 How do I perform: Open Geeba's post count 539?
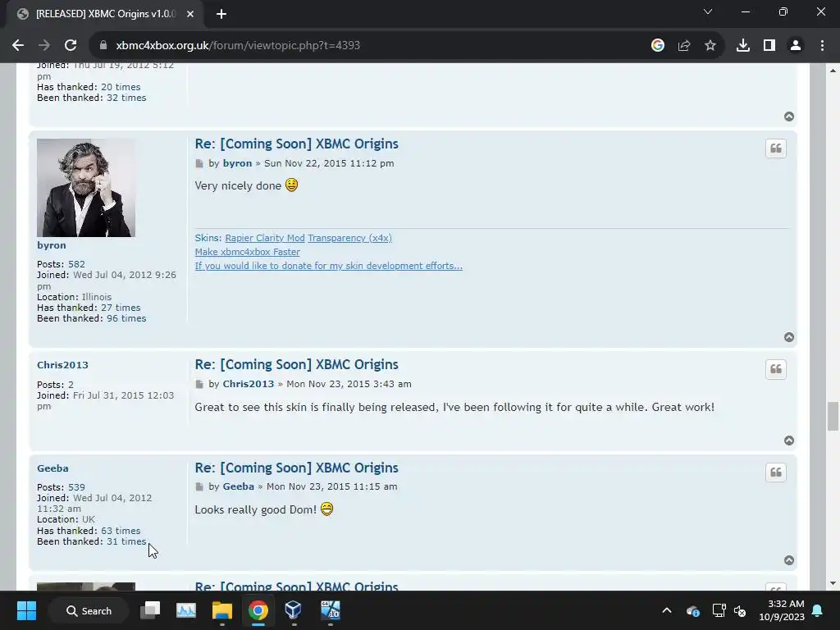click(x=76, y=487)
